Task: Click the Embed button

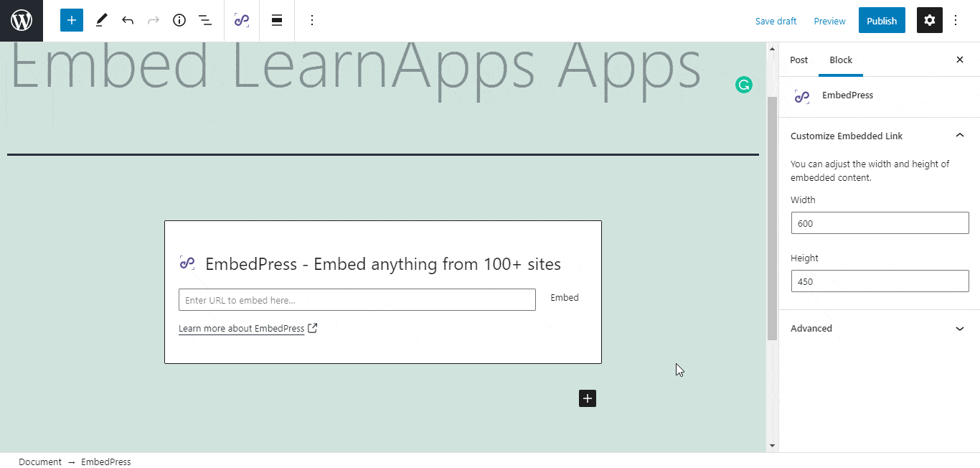Action: tap(565, 298)
